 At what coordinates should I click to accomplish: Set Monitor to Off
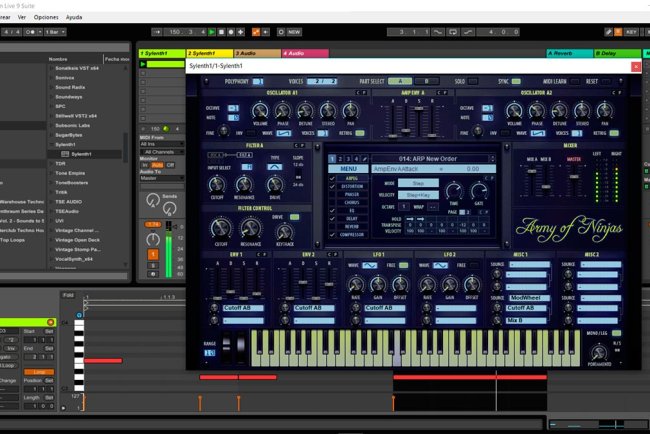(170, 165)
